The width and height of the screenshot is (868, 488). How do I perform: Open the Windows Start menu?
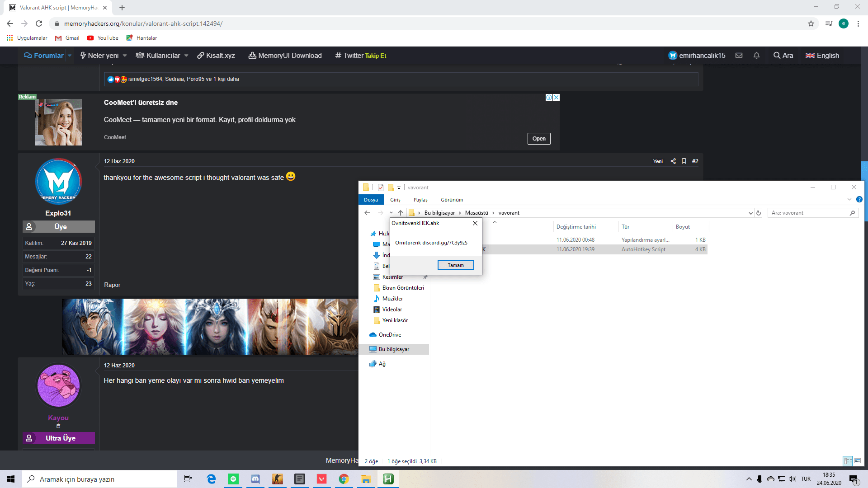pos(11,479)
